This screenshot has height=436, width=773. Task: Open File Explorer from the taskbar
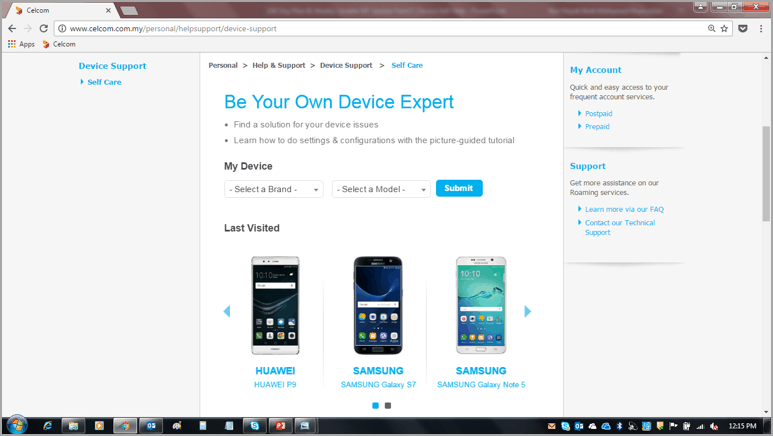(73, 426)
